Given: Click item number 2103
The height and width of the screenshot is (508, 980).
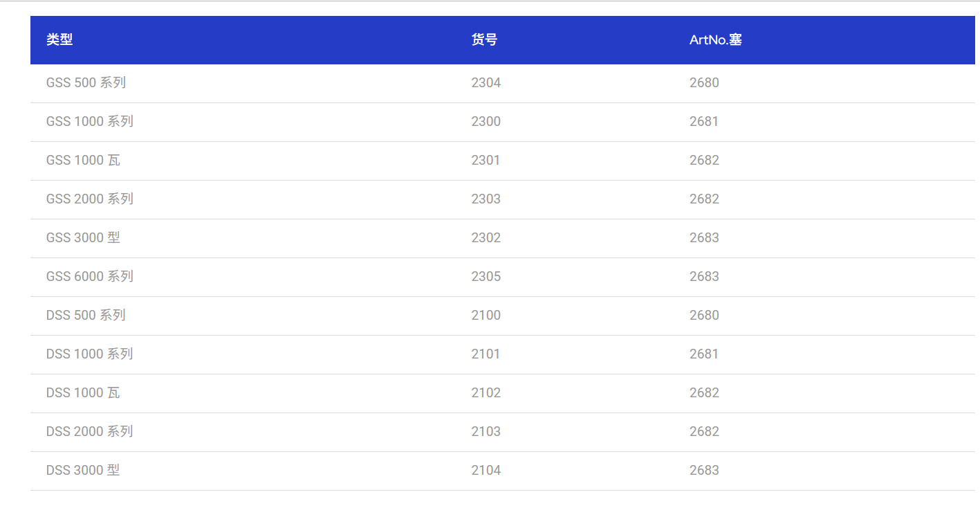Looking at the screenshot, I should (x=486, y=432).
